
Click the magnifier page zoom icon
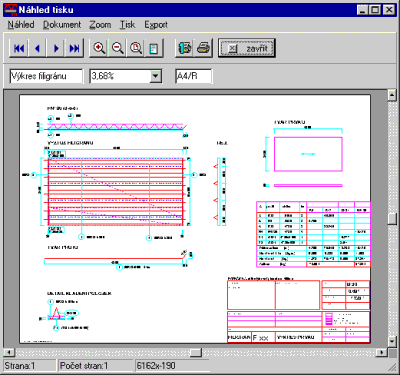point(136,49)
